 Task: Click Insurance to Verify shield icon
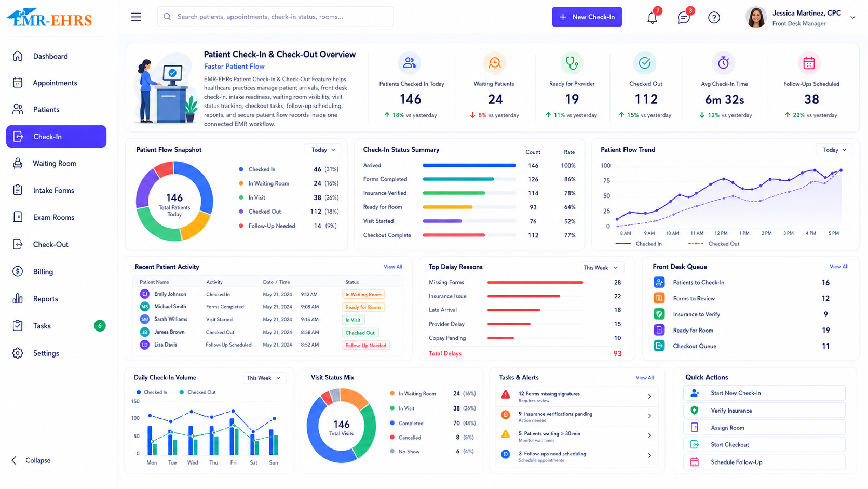[659, 314]
